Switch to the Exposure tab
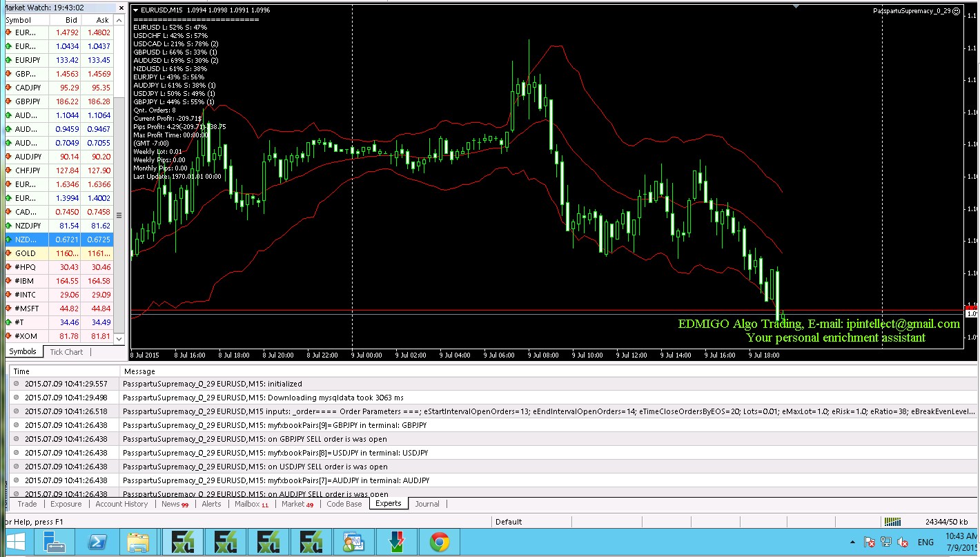This screenshot has height=557, width=980. (x=66, y=504)
